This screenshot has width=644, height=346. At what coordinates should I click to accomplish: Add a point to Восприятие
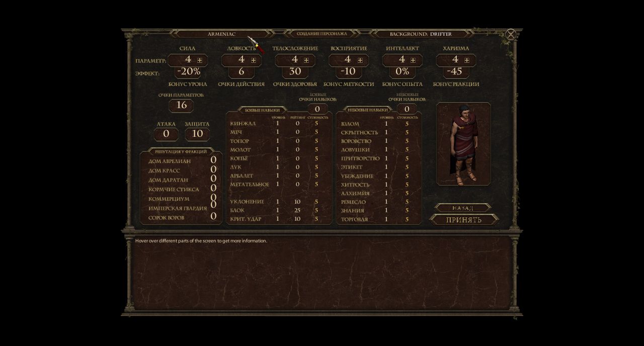360,60
